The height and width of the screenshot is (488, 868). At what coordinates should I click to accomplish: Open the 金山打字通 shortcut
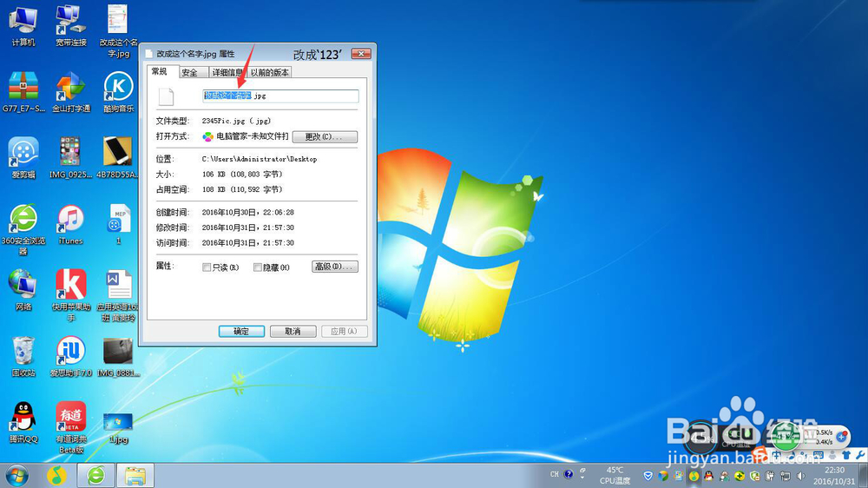71,92
